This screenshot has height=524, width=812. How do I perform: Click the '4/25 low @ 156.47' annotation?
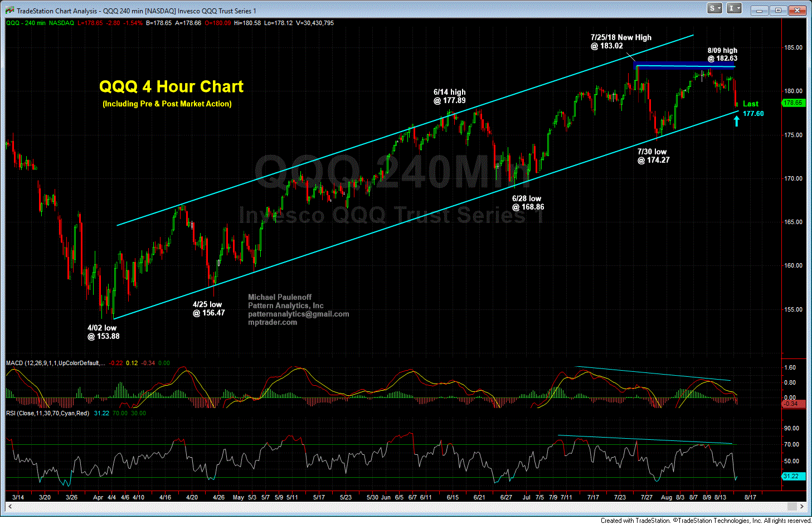click(x=208, y=308)
